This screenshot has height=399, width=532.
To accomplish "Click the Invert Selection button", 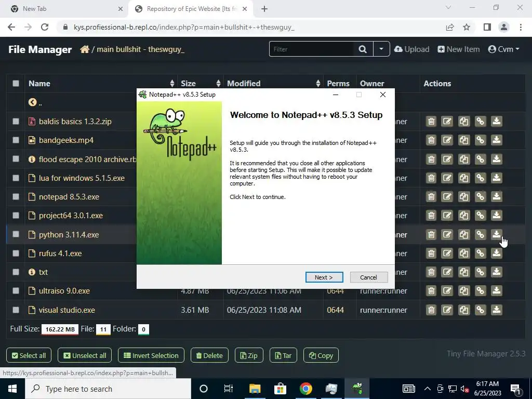I will point(151,355).
